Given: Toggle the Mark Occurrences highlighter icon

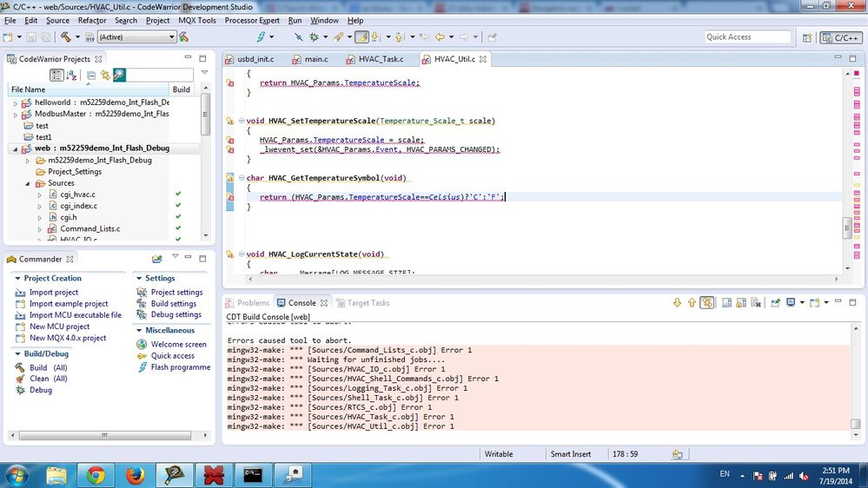Looking at the screenshot, I should coord(361,37).
